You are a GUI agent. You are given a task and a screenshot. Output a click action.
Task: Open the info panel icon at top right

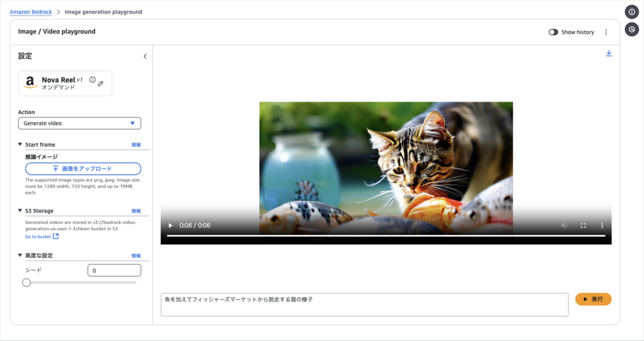tap(632, 12)
